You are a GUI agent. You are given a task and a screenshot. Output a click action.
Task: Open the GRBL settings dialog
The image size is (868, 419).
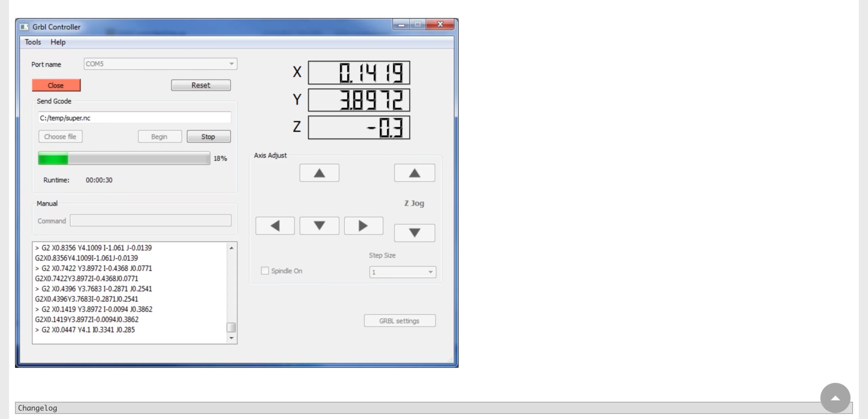[399, 320]
